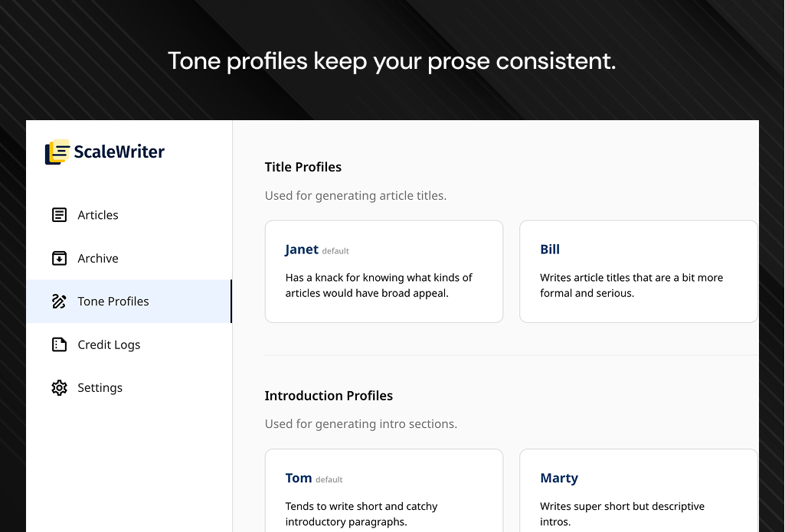Click Bill's profile description text
This screenshot has height=532, width=785.
tap(631, 285)
